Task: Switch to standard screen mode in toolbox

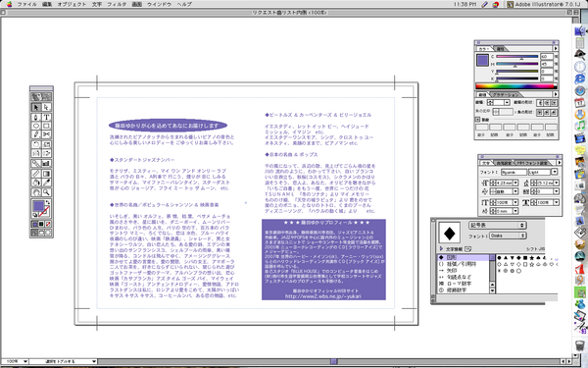Action: pyautogui.click(x=35, y=233)
